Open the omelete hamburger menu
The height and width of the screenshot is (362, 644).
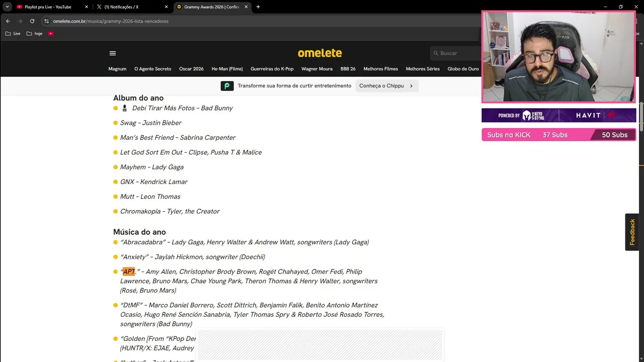113,53
